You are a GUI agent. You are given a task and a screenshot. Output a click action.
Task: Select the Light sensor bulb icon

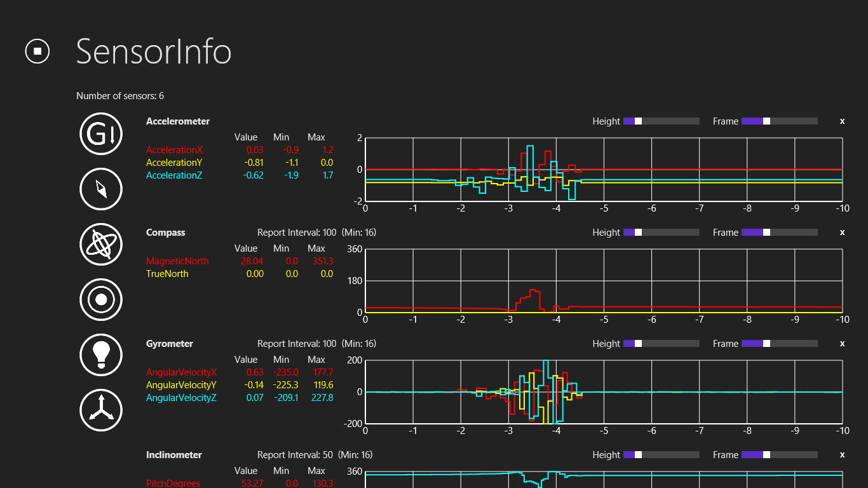click(x=101, y=355)
